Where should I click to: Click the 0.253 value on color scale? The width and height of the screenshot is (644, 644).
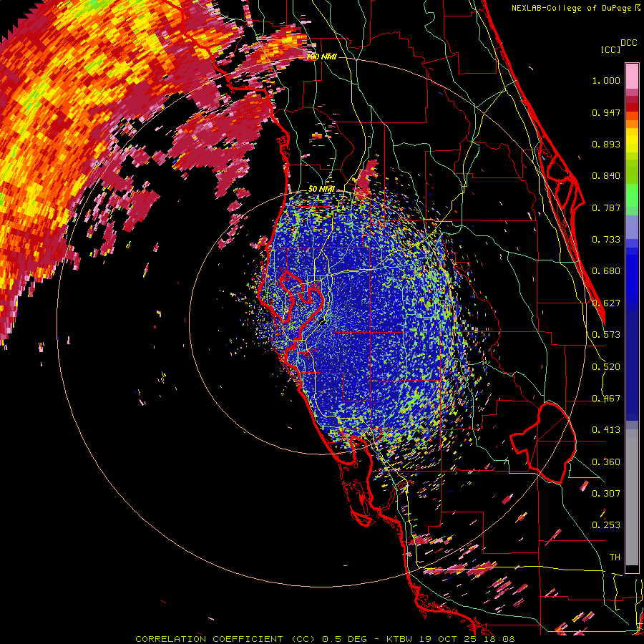(x=606, y=525)
